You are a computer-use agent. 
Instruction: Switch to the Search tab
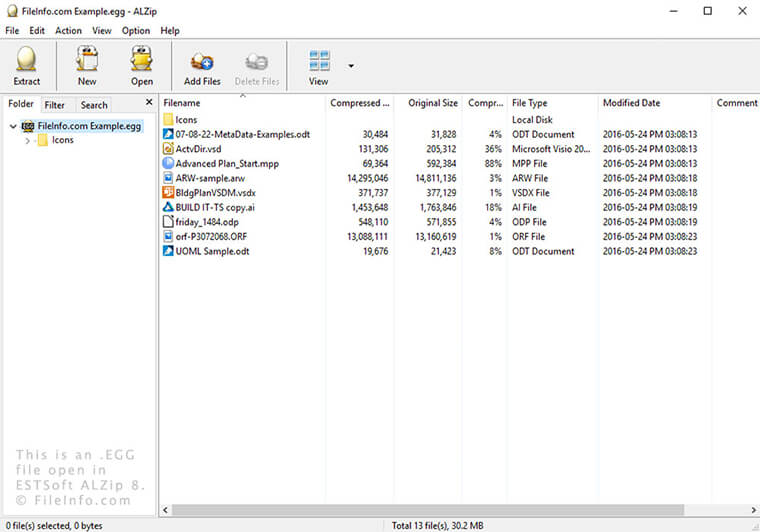pyautogui.click(x=94, y=105)
